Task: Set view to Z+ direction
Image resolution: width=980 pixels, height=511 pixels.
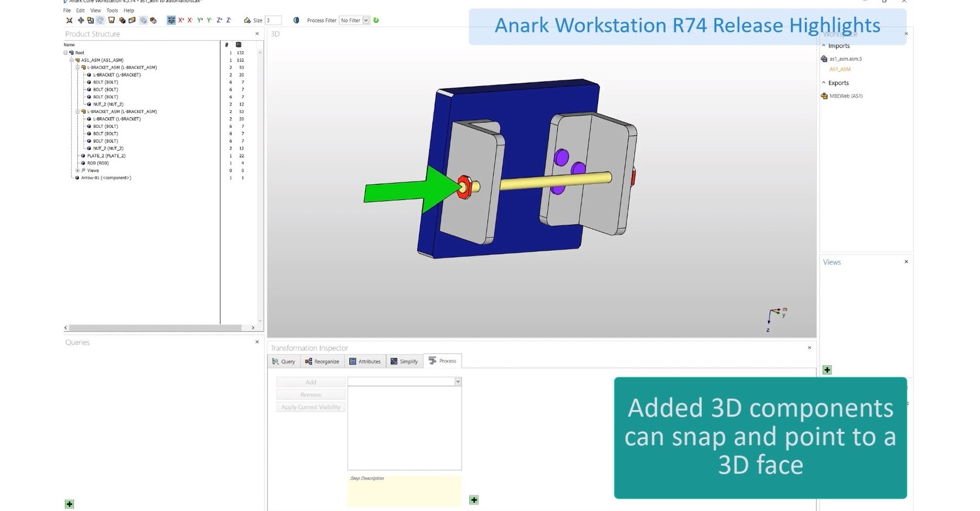Action: coord(219,20)
